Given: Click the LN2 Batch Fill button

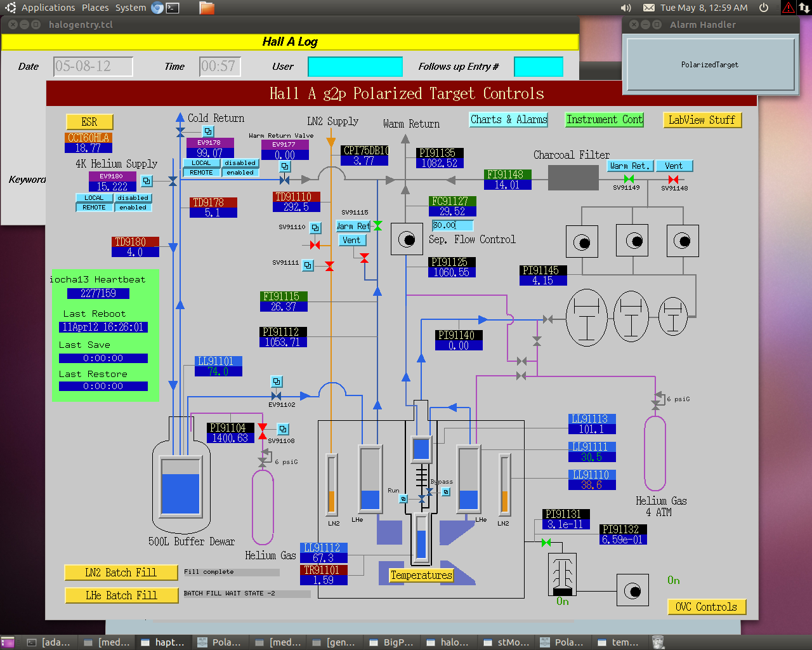Looking at the screenshot, I should point(121,573).
